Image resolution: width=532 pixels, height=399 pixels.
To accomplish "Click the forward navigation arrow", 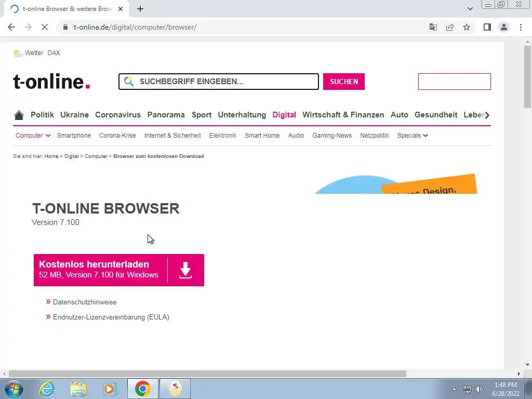I will point(28,27).
